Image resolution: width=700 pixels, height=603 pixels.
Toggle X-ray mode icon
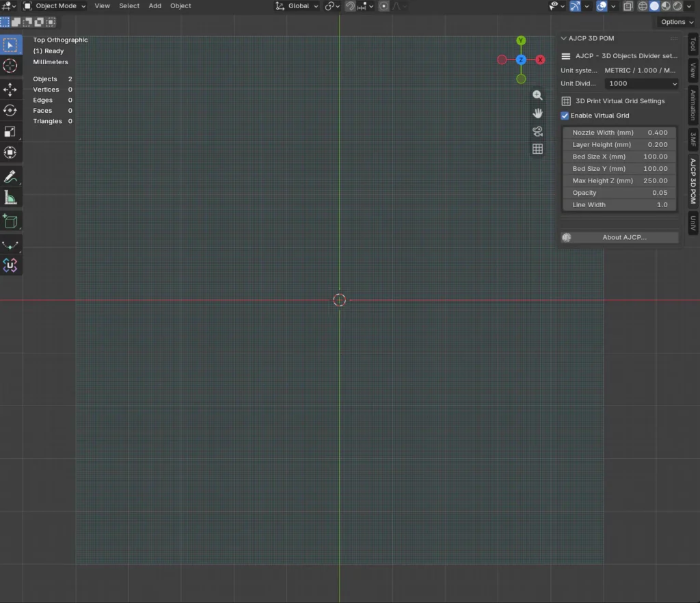coord(628,5)
